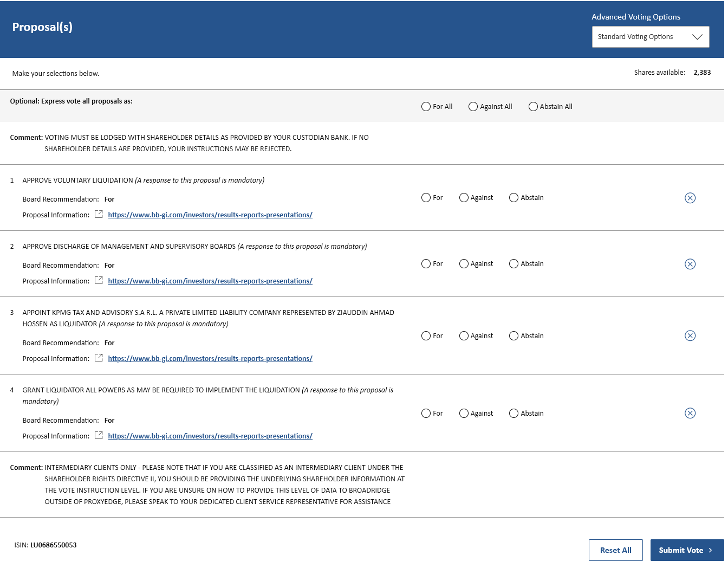Open proposal 2 bb-gi.com results reports link
Viewport: 728px width, 568px height.
tap(210, 281)
